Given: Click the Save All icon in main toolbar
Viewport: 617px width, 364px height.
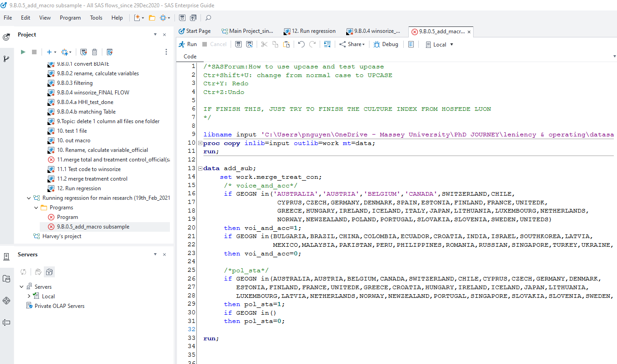Looking at the screenshot, I should tap(193, 18).
